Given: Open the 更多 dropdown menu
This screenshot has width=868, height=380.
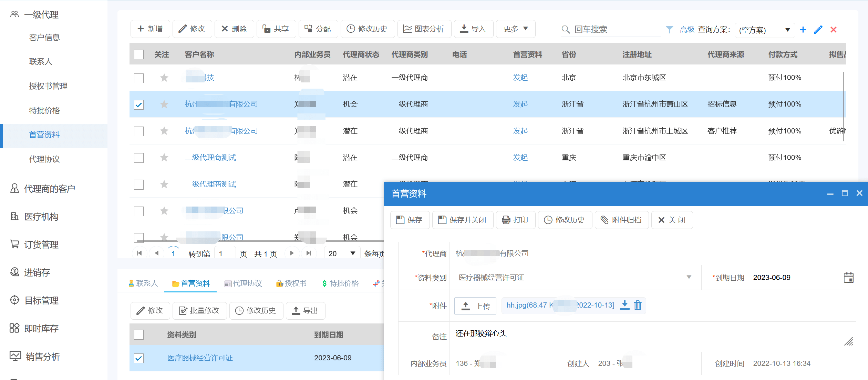Looking at the screenshot, I should (x=515, y=29).
